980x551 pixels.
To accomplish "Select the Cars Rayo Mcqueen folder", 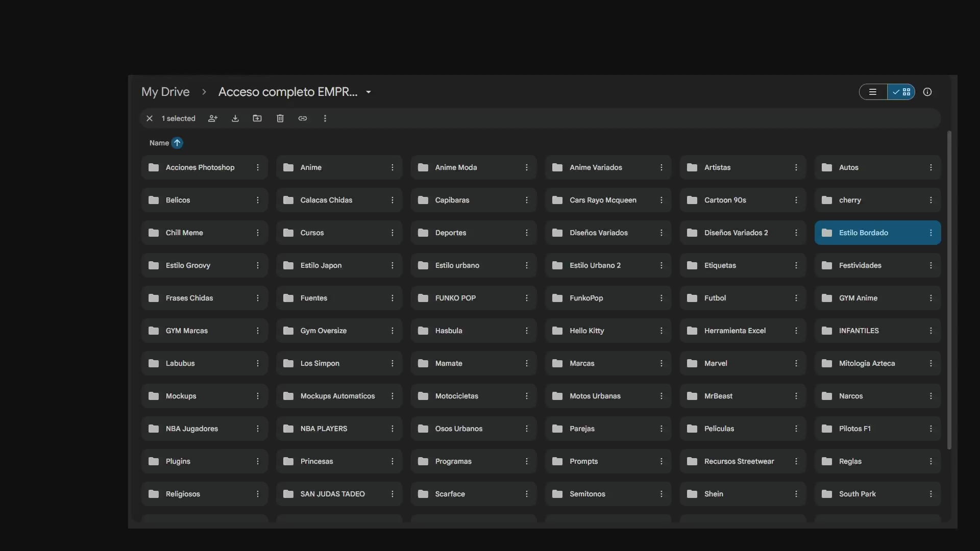I will pyautogui.click(x=608, y=200).
